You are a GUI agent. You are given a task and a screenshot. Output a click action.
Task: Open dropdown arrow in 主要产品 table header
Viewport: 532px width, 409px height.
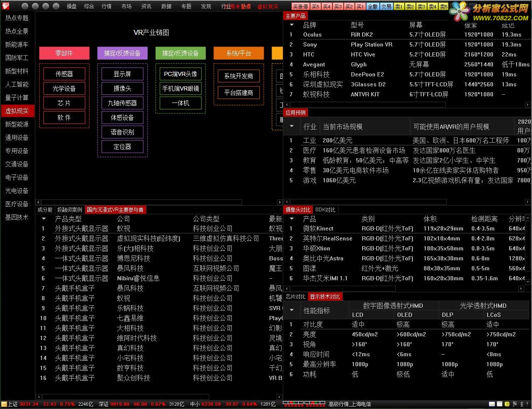point(292,25)
